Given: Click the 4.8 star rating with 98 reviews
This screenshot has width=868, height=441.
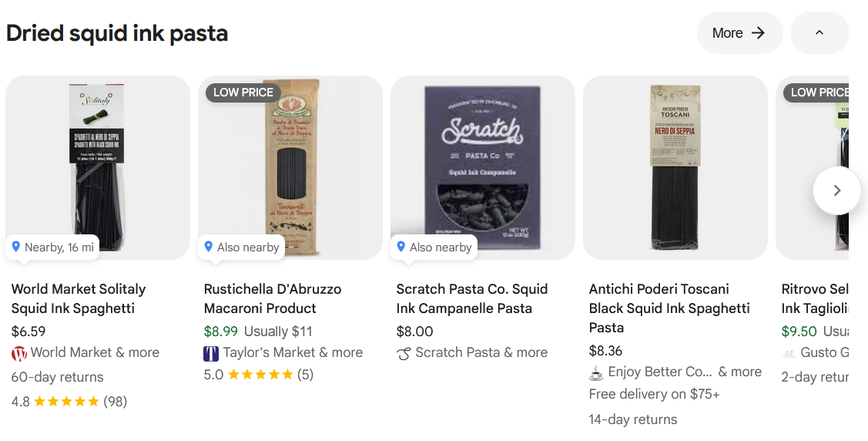Looking at the screenshot, I should point(69,402).
